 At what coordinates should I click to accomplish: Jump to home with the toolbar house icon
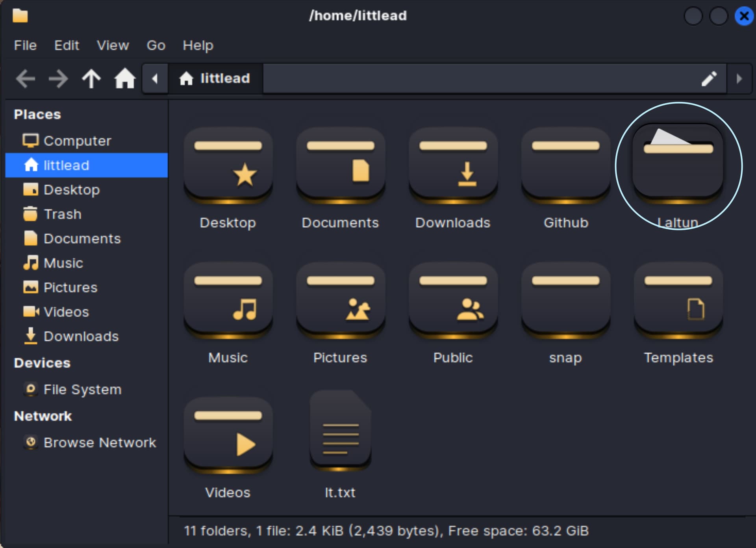pos(125,78)
